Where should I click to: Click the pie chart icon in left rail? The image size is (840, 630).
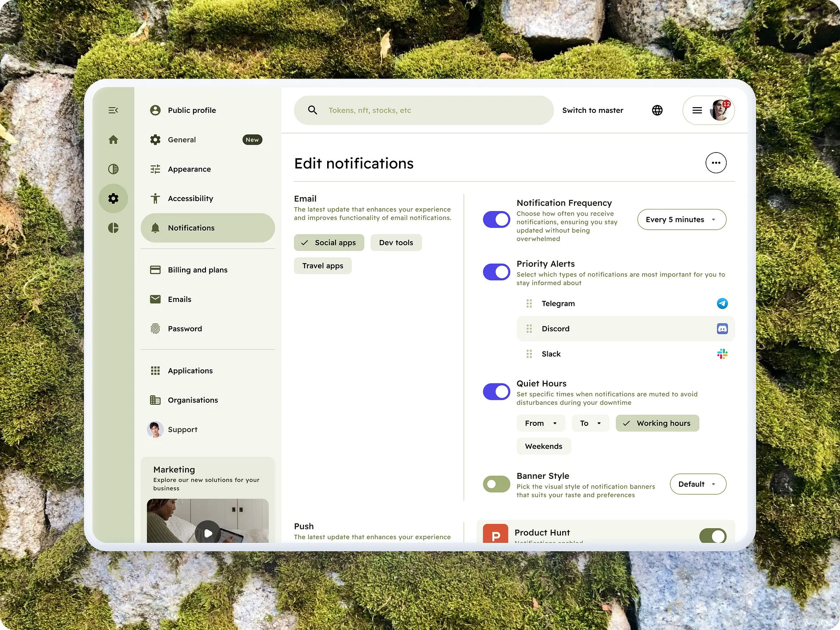pyautogui.click(x=113, y=228)
